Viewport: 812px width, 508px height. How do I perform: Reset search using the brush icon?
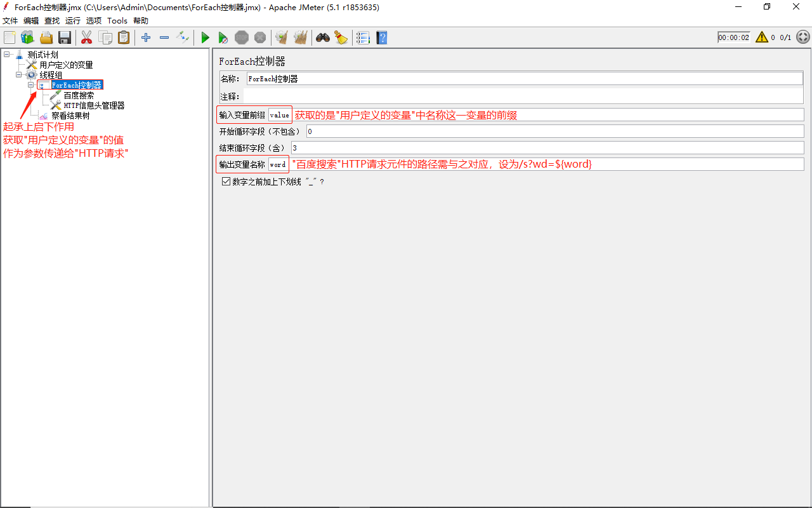pos(341,37)
